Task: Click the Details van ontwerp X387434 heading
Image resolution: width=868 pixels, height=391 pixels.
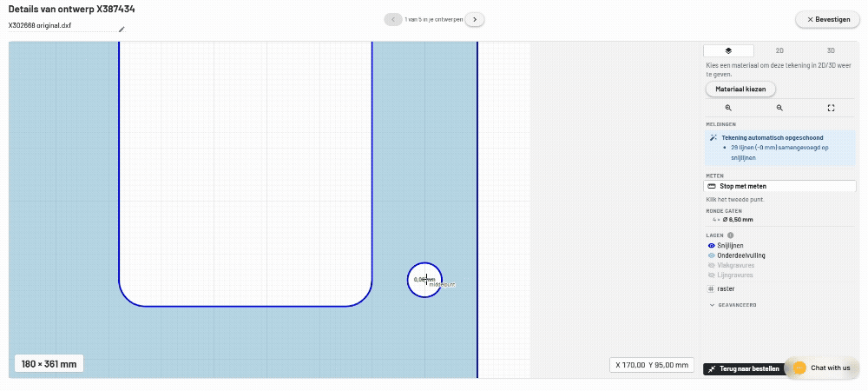Action: click(71, 10)
